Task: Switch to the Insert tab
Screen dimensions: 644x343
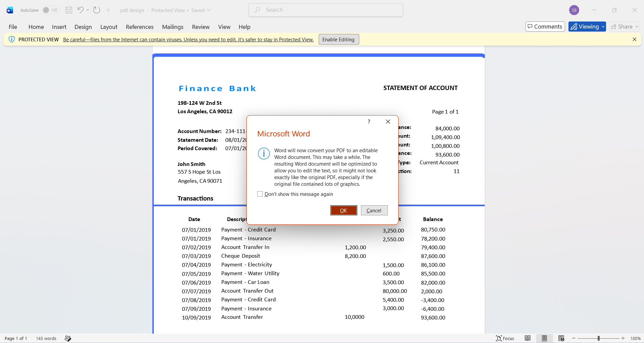Action: click(59, 27)
